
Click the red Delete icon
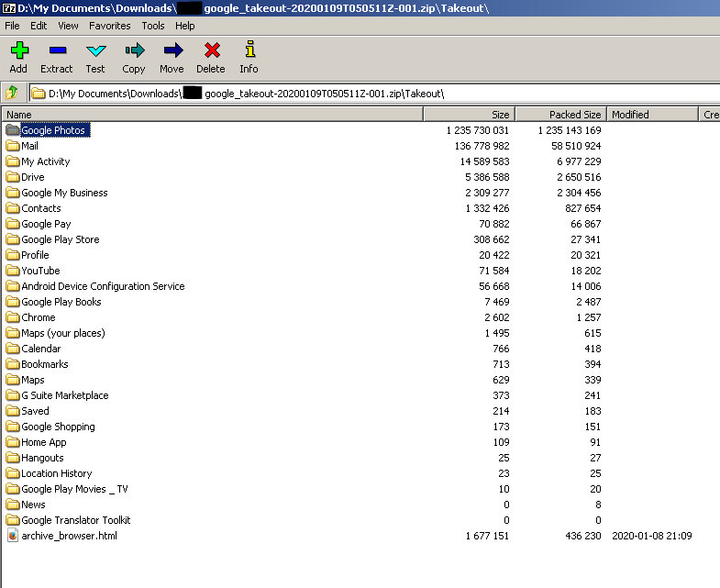[212, 50]
